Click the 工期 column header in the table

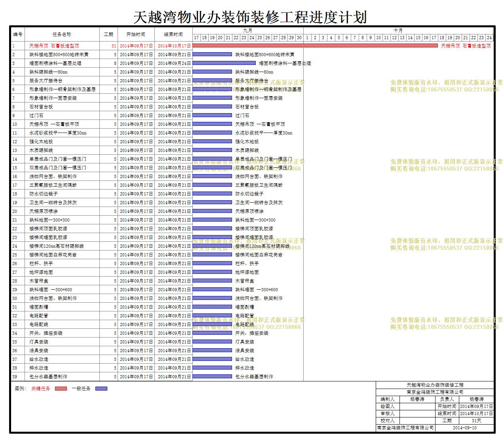[x=108, y=34]
